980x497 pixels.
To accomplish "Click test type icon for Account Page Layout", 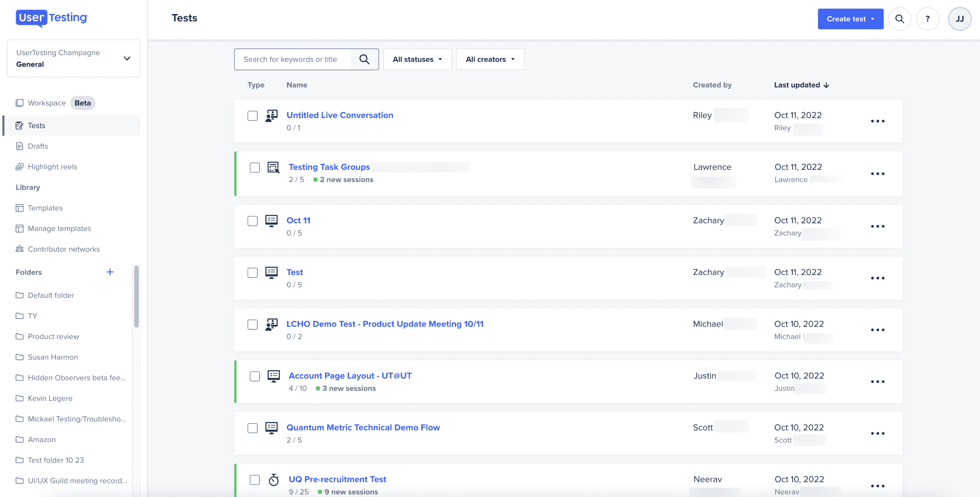I will (274, 376).
